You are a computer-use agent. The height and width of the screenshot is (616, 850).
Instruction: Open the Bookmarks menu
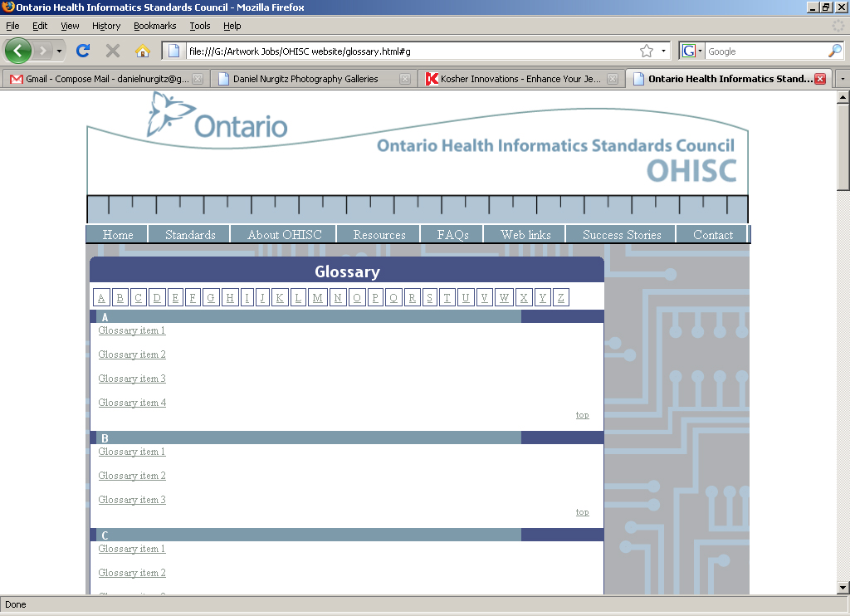pos(155,26)
